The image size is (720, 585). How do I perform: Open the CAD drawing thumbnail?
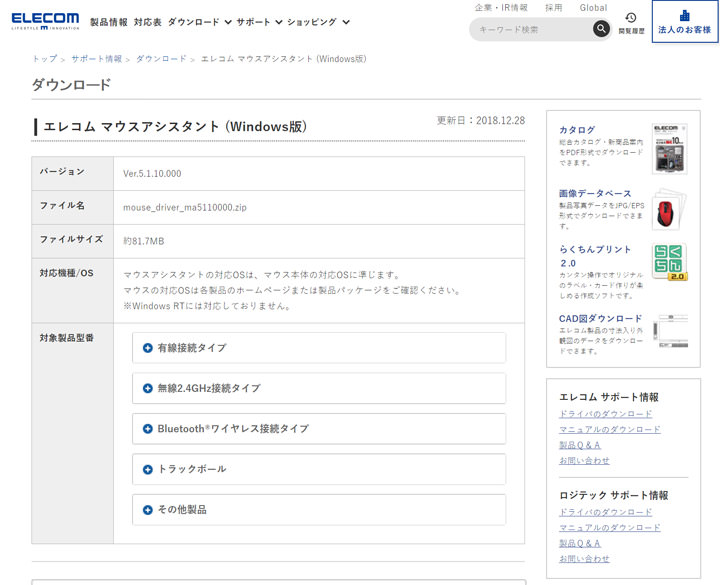pos(670,332)
